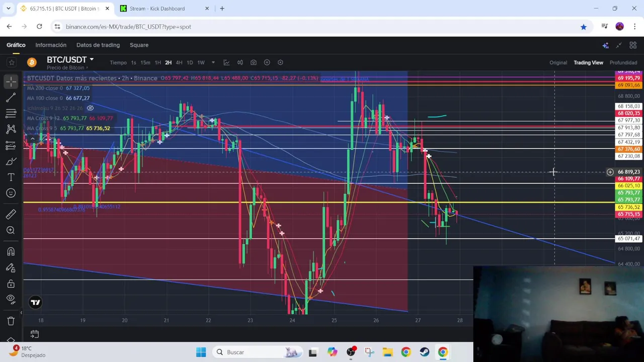Toggle lock all drawings
Image resolution: width=644 pixels, height=362 pixels.
(11, 284)
